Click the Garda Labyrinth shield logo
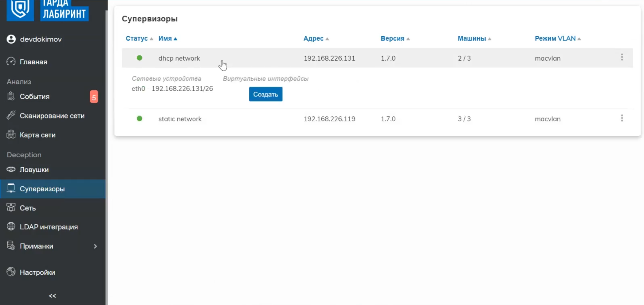The image size is (644, 305). click(x=20, y=9)
